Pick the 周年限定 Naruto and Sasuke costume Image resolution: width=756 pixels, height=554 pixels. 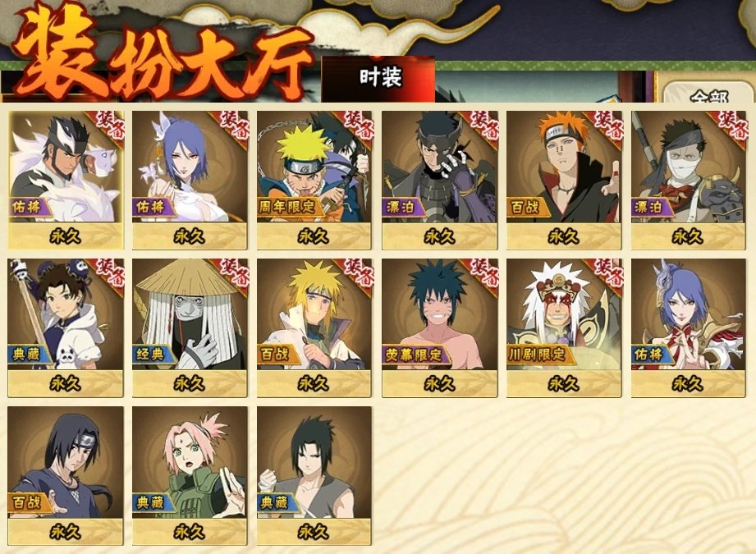click(x=314, y=180)
